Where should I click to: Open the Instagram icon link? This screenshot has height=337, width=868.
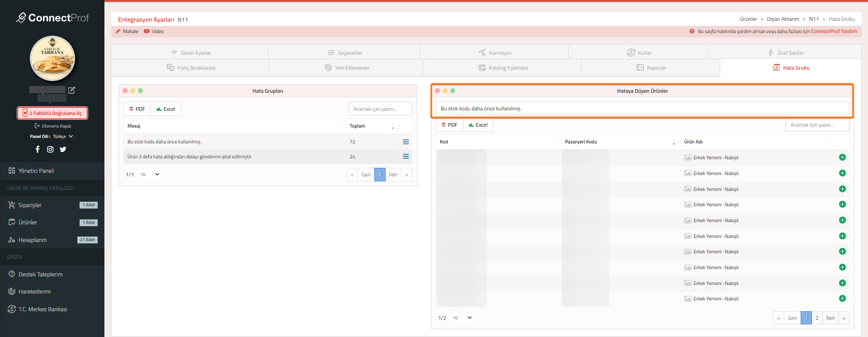[50, 149]
